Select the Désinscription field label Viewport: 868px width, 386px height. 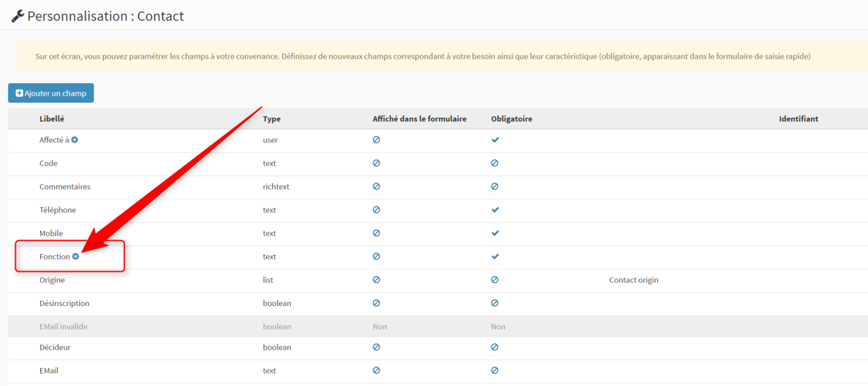click(64, 304)
